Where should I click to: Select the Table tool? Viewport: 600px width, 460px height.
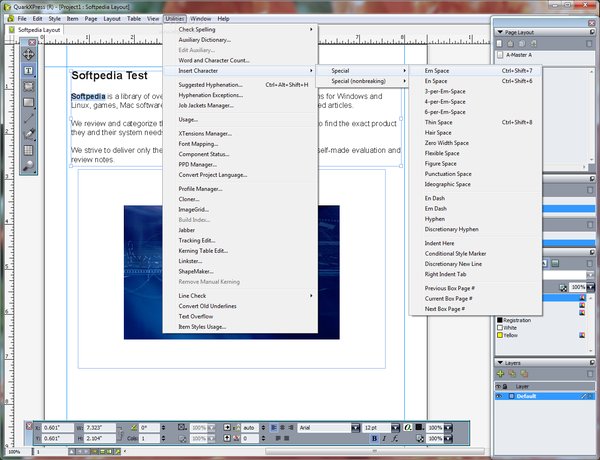(29, 148)
